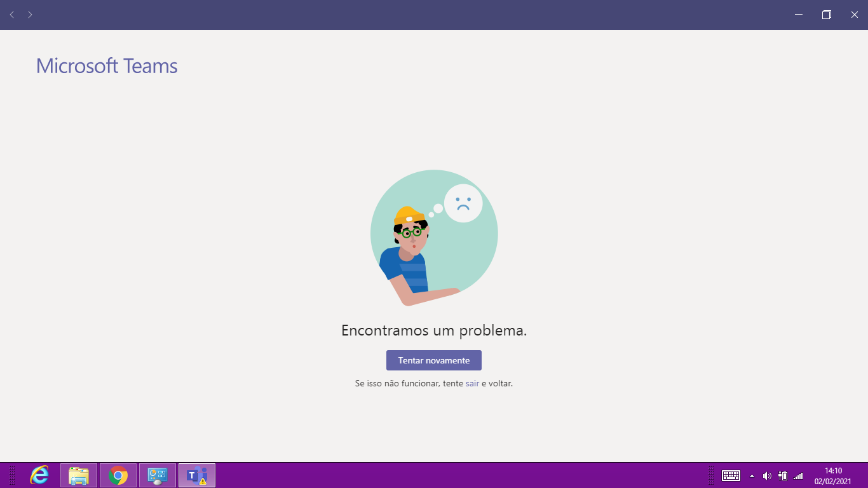Open the volume speaker icon
Screen dimensions: 868x488
pyautogui.click(x=767, y=475)
